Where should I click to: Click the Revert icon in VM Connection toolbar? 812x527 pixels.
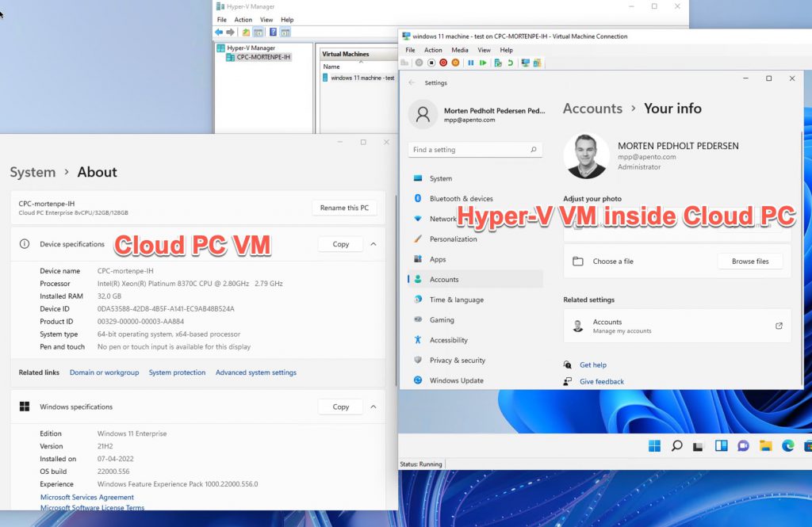(510, 63)
